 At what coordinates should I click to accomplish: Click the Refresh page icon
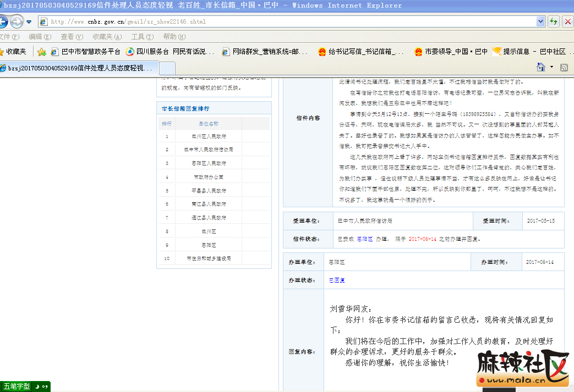click(x=554, y=21)
